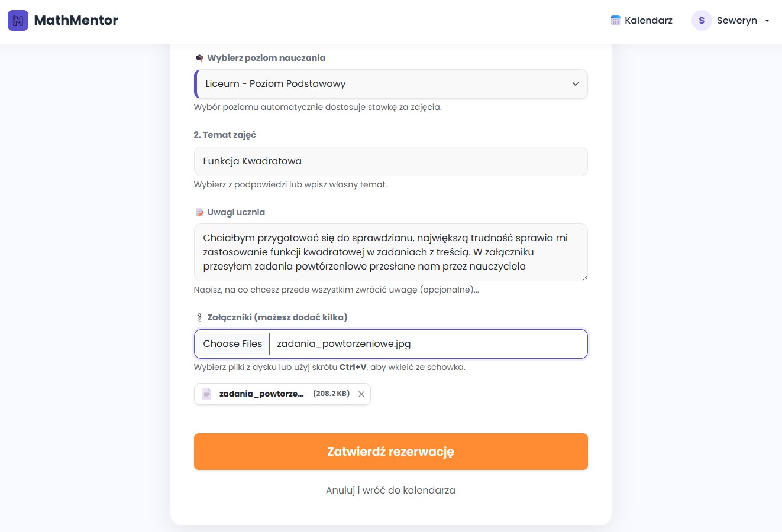Select the zadania_powtorzeniowe.jpg file name field
The width and height of the screenshot is (782, 532).
pos(344,344)
